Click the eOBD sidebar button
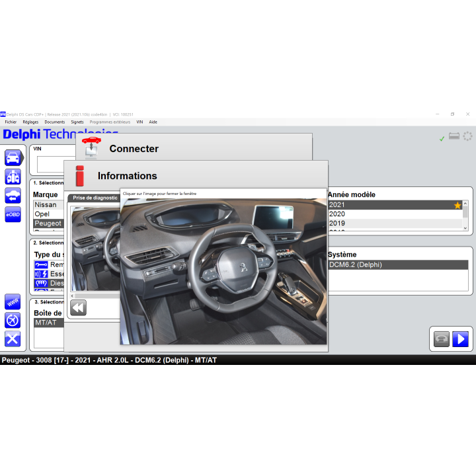This screenshot has width=476, height=476. point(13,214)
